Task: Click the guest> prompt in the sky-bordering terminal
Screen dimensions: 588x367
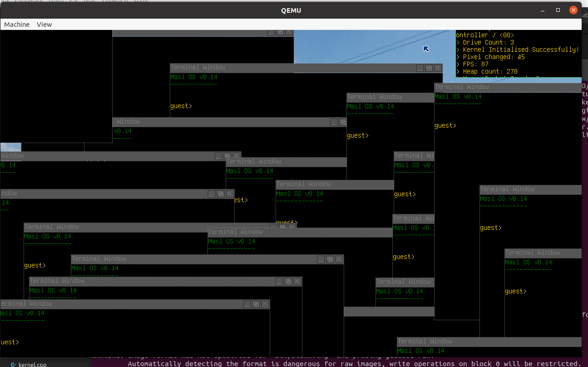Action: click(181, 106)
